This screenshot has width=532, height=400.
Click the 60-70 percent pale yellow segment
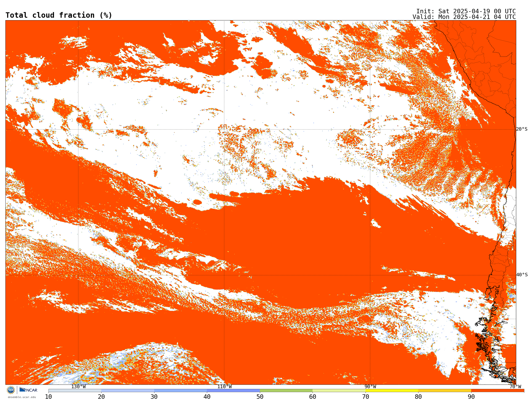(x=339, y=391)
